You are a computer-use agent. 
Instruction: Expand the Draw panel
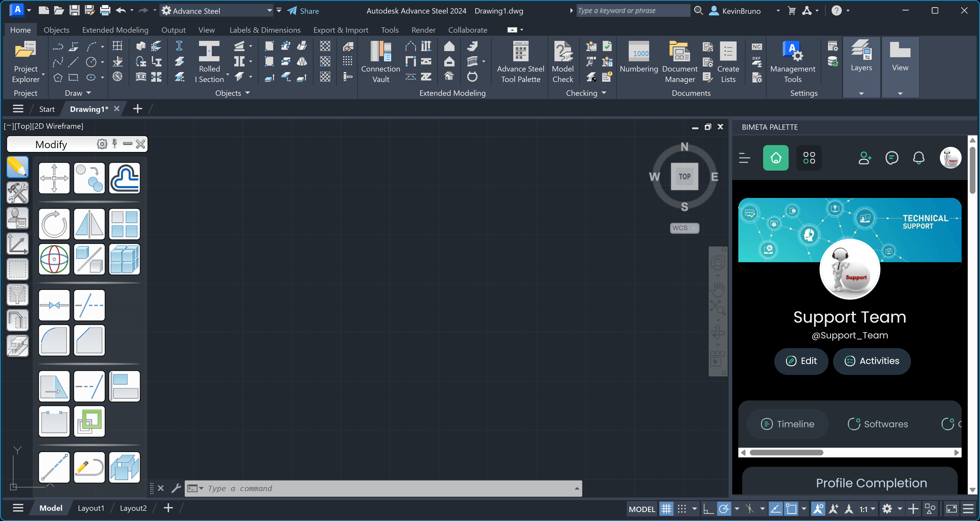[x=78, y=93]
